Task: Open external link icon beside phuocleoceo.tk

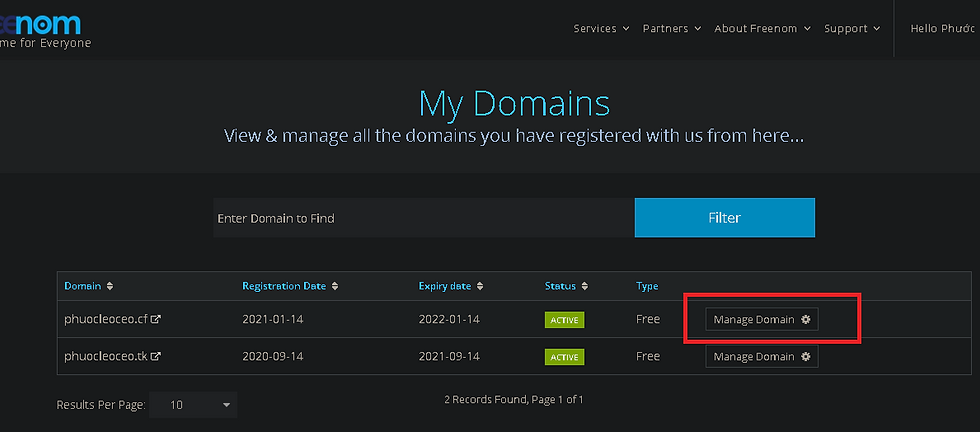Action: click(156, 356)
